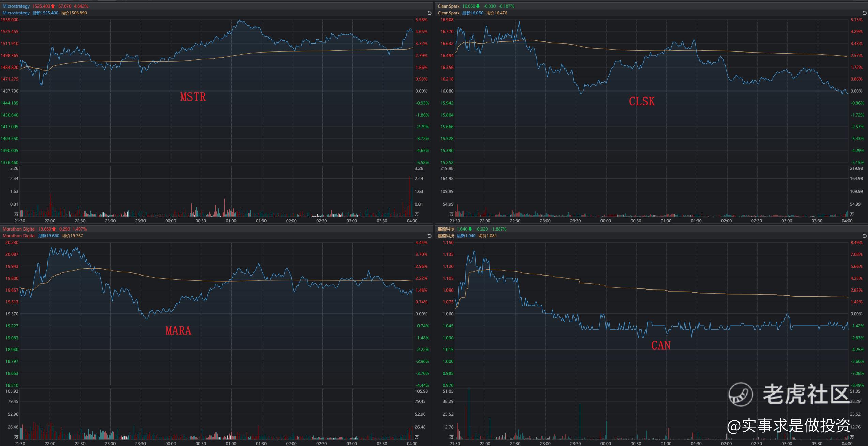Viewport: 868px width, 446px height.
Task: Click the 16.080 baseline price axis label
Action: [x=447, y=91]
